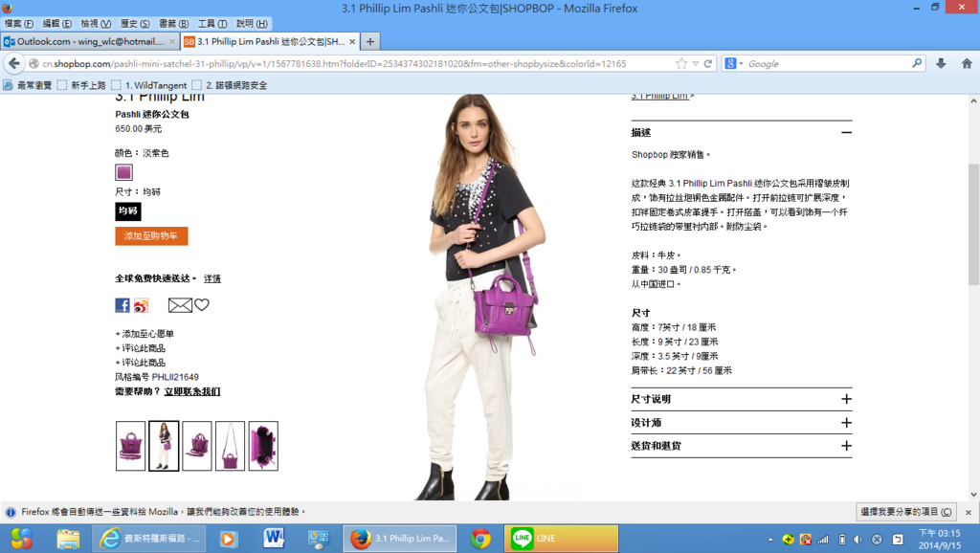View bag with strap thumbnail

(230, 446)
